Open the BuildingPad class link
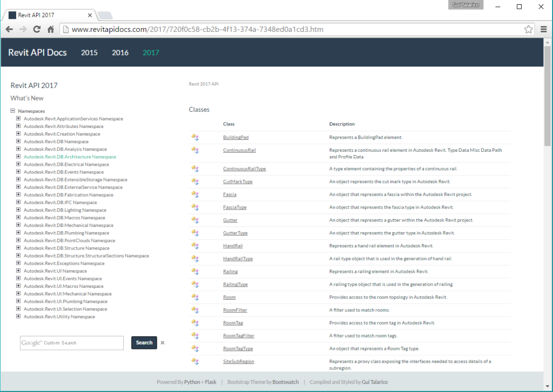Image resolution: width=553 pixels, height=392 pixels. [236, 137]
